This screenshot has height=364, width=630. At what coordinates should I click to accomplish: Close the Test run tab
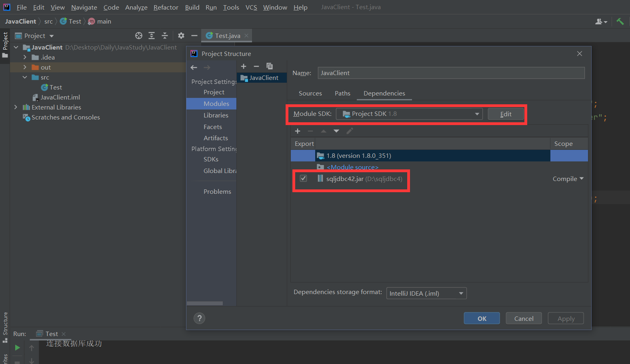click(64, 334)
